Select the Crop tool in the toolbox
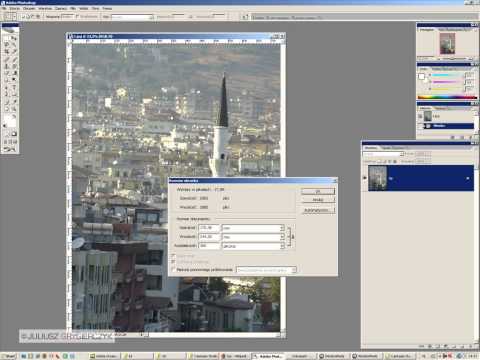Viewport: 480px width, 360px height. pos(7,52)
